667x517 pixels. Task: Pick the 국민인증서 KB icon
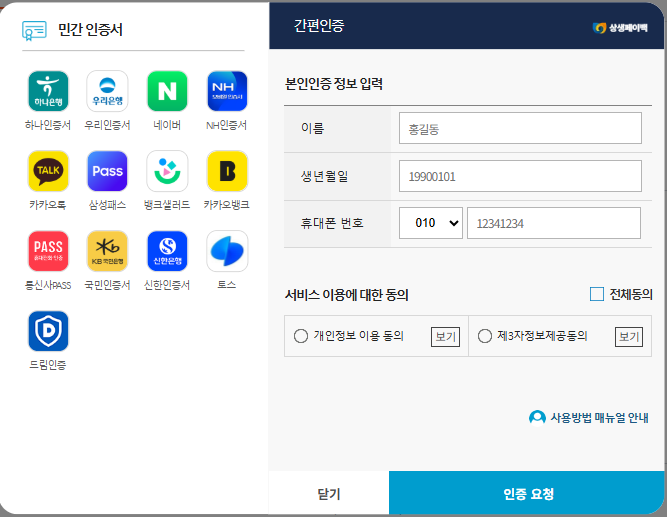[107, 251]
